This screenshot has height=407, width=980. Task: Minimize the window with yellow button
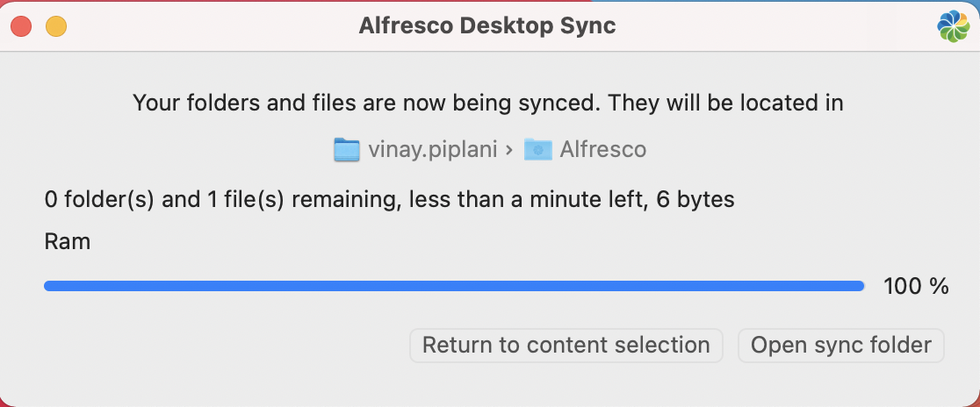(x=56, y=26)
